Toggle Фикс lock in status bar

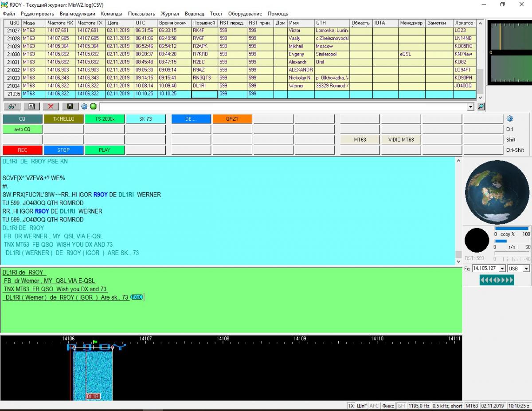tap(388, 406)
